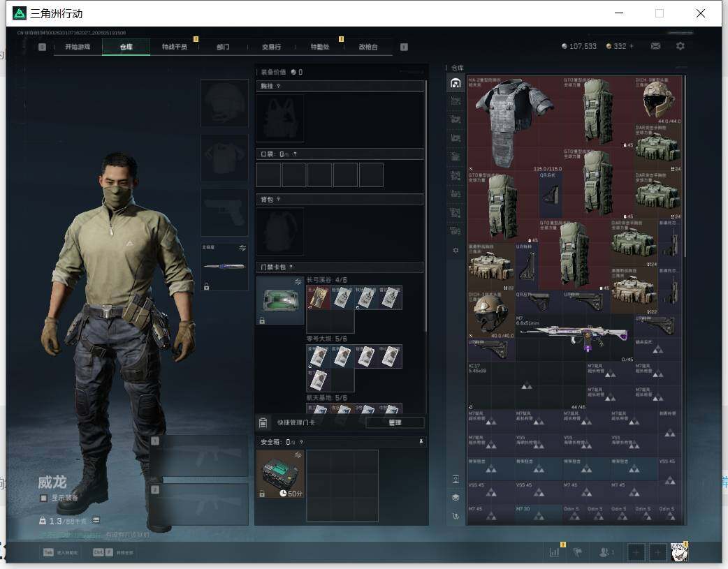This screenshot has height=569, width=728.
Task: Open the 门禁卡包 help question mark
Action: [x=291, y=267]
